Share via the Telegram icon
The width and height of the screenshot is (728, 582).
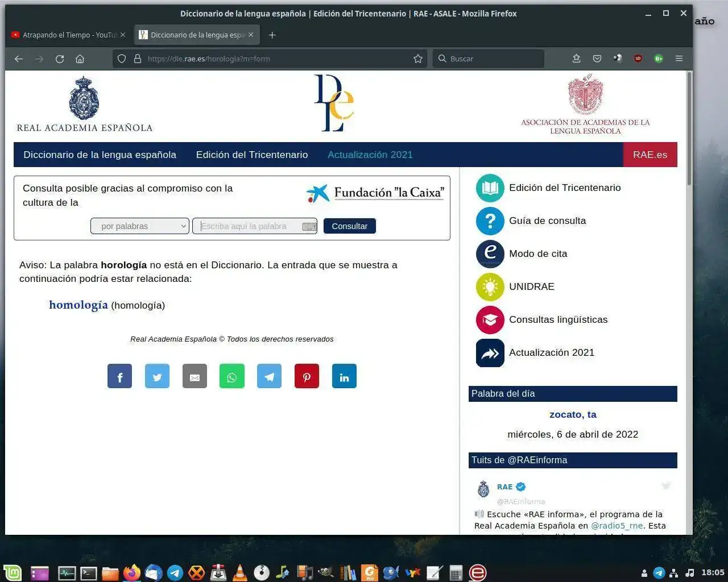(x=269, y=376)
